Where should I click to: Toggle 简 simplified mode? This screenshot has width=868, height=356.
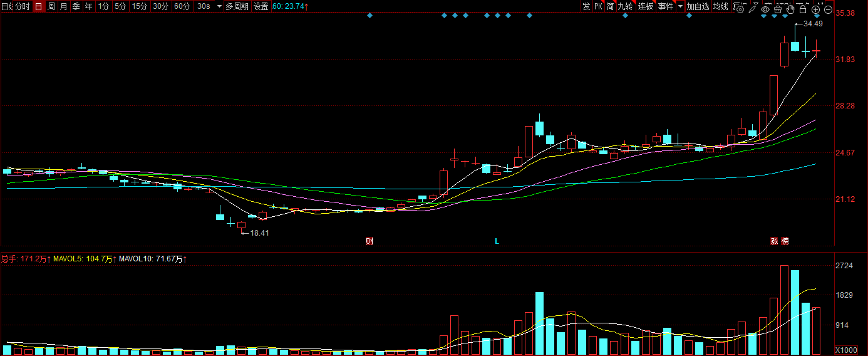click(610, 6)
